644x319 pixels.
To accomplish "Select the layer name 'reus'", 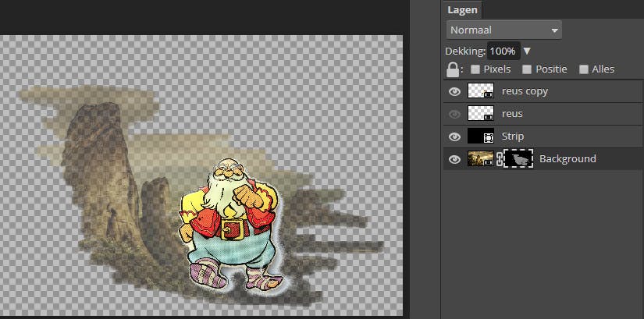I will (512, 114).
